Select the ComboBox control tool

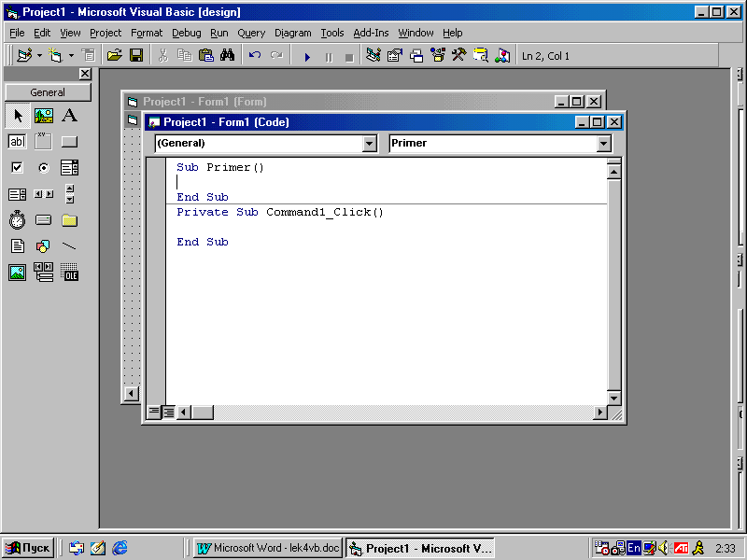click(x=69, y=168)
